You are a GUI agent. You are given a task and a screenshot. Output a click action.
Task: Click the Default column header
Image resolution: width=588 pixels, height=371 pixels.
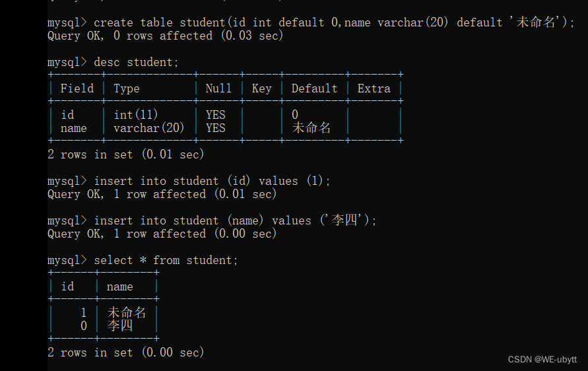tap(314, 88)
